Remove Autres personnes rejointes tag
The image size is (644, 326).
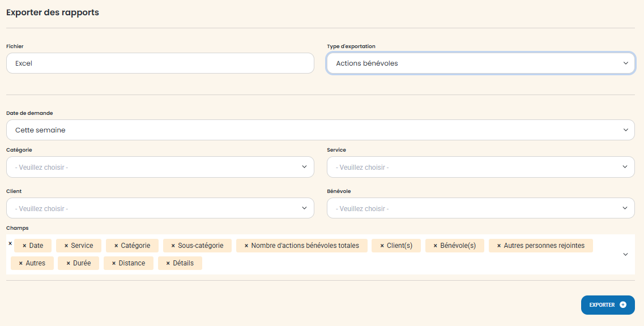499,246
